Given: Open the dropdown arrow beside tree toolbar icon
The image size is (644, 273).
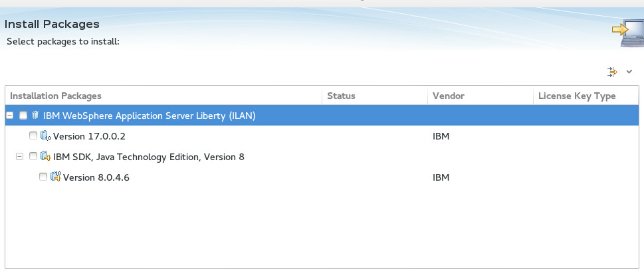Looking at the screenshot, I should (629, 72).
